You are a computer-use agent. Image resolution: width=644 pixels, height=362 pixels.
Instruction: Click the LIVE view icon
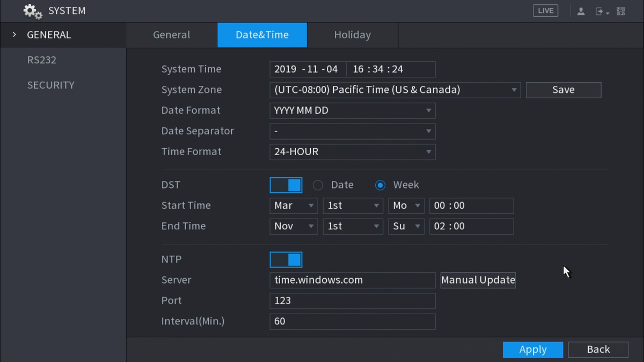pyautogui.click(x=545, y=11)
